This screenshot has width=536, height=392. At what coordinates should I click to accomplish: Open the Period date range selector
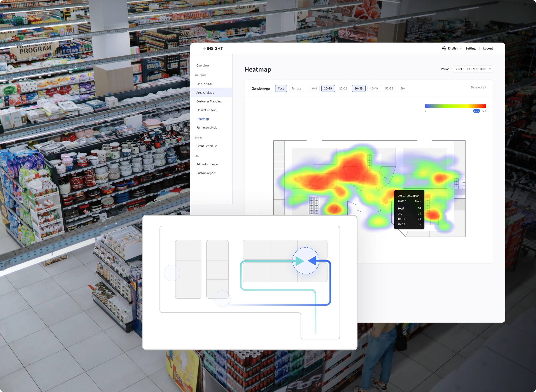pos(473,69)
